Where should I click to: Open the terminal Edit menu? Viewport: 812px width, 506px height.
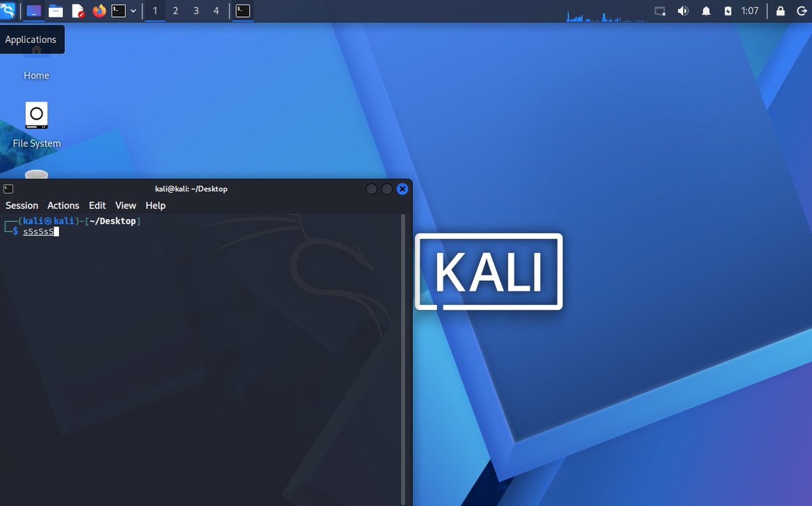tap(97, 206)
